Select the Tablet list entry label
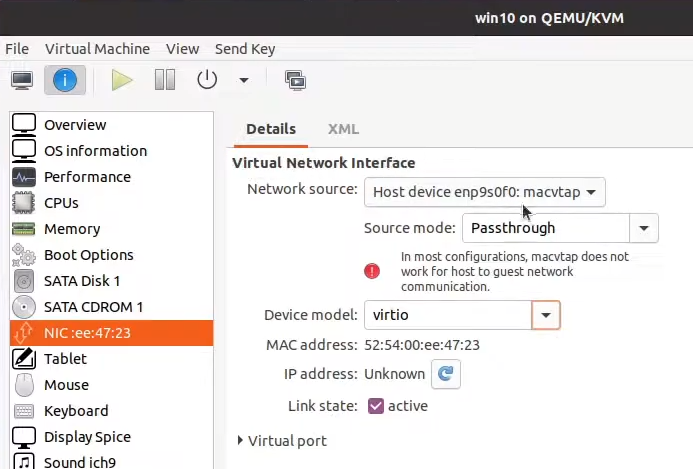The height and width of the screenshot is (469, 693). [x=65, y=359]
